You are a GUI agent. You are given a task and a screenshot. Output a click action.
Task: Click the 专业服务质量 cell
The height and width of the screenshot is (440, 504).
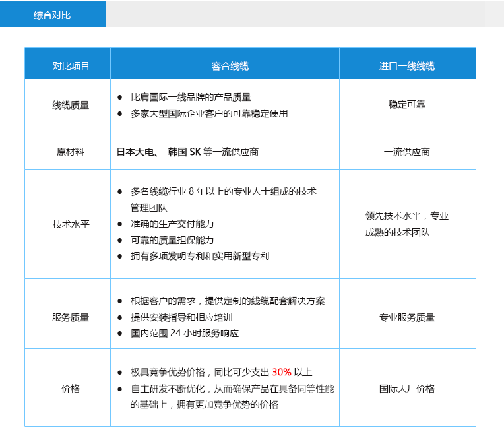[x=406, y=317]
